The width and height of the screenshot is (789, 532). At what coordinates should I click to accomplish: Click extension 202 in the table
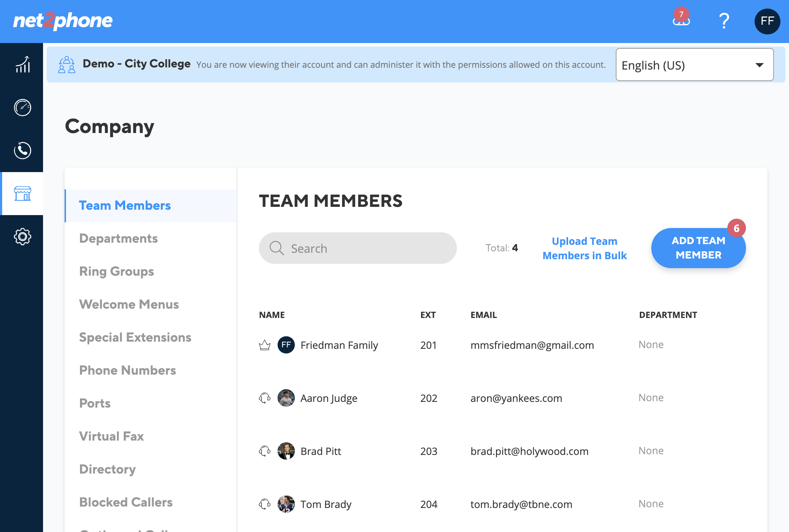(x=429, y=398)
